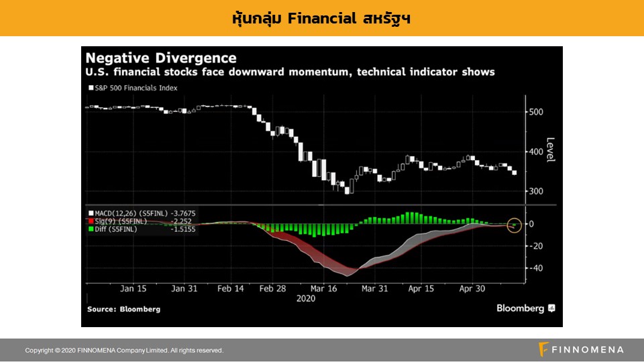Click the green Diff legend marker

[90, 229]
